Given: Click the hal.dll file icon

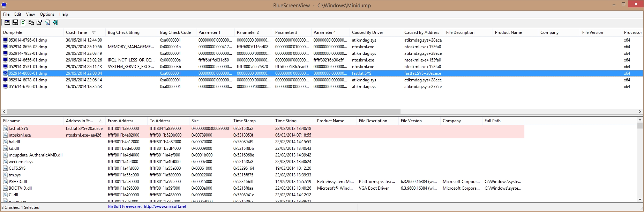Looking at the screenshot, I should click(6, 142).
